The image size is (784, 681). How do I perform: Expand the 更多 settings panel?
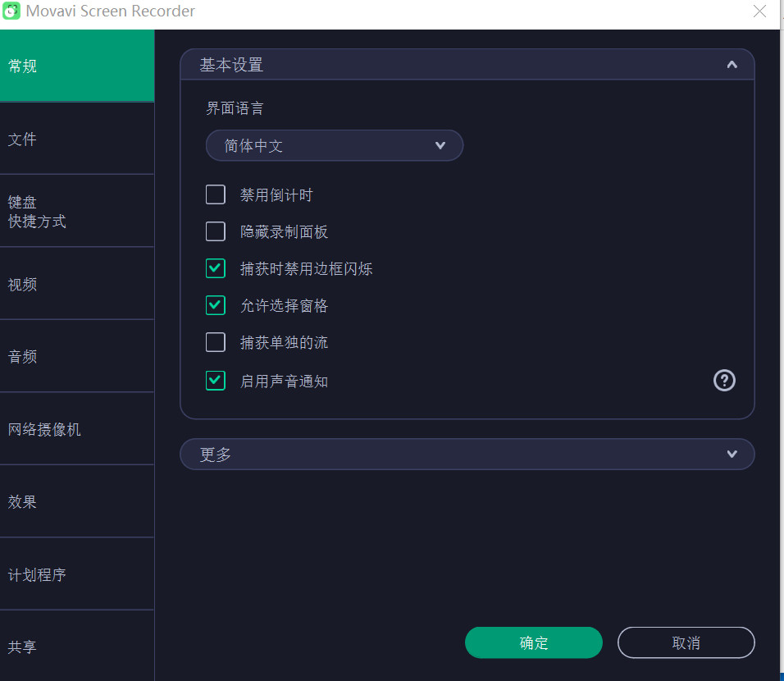click(731, 454)
